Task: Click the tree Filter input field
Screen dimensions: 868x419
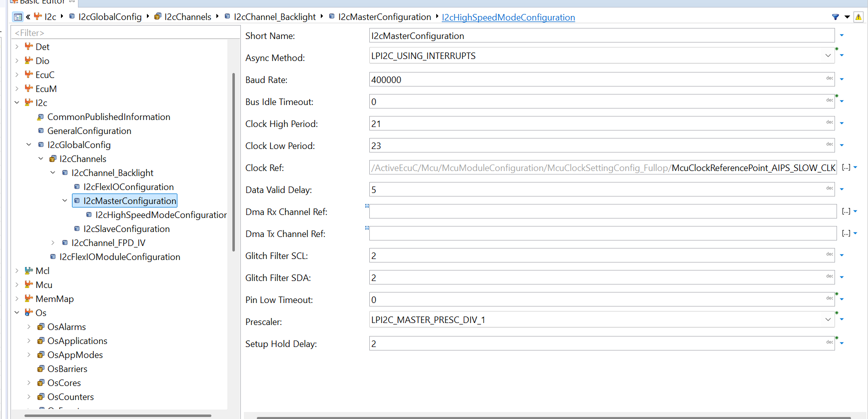Action: [125, 32]
